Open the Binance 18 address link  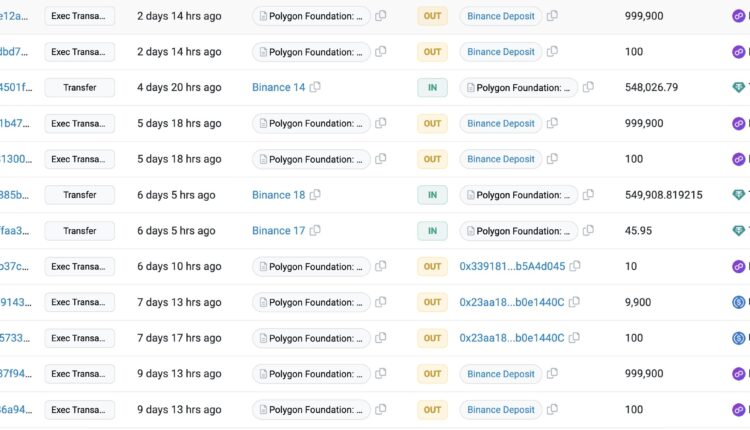pyautogui.click(x=278, y=195)
